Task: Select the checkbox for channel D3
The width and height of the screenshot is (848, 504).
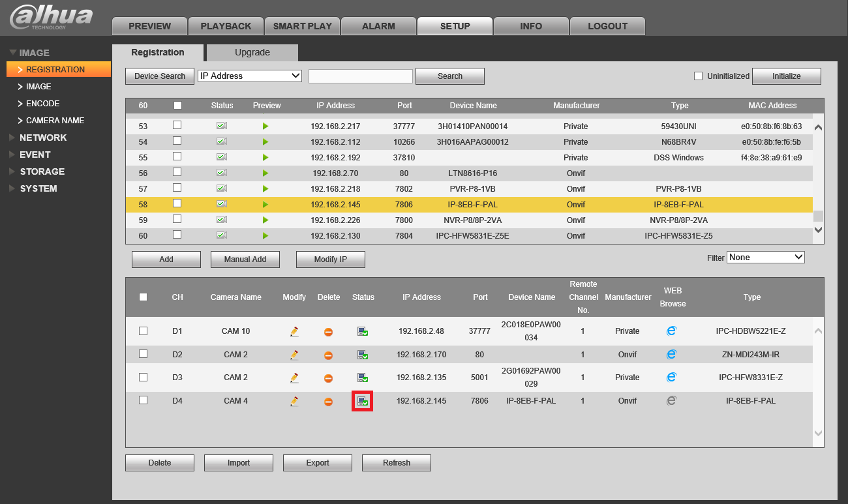Action: click(x=143, y=377)
